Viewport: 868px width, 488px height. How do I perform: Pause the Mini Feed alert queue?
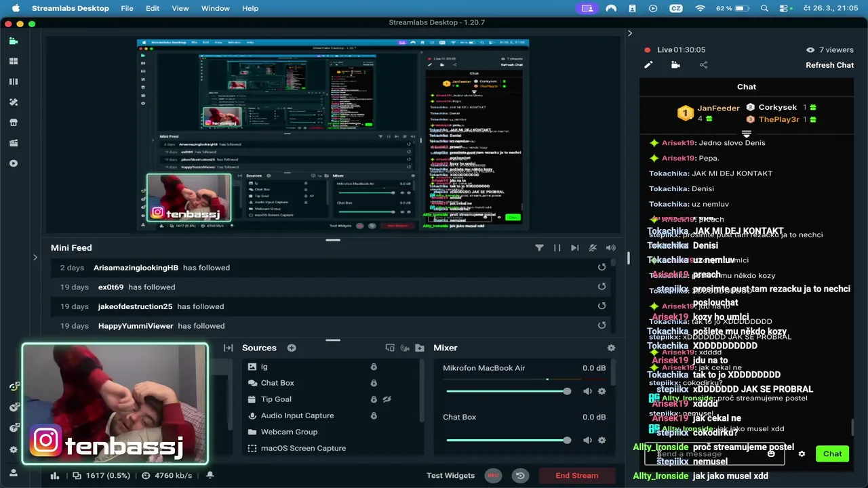557,248
